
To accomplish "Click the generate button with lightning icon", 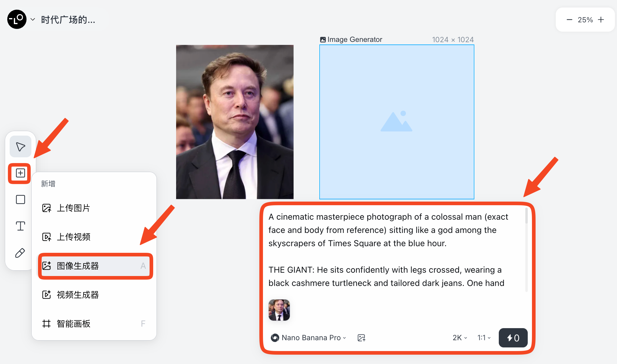I will (x=513, y=338).
